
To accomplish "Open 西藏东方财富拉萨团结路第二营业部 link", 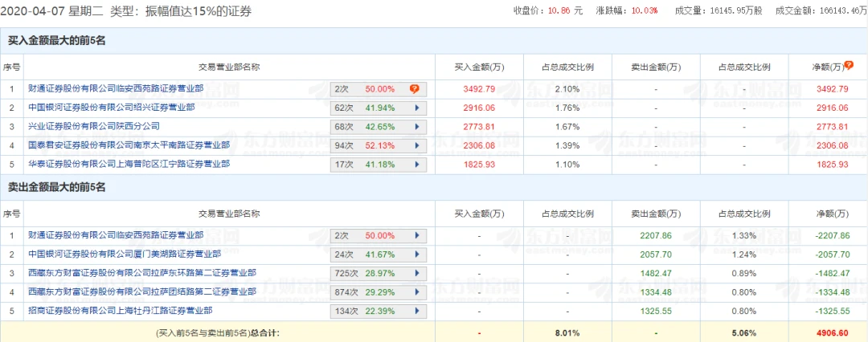I will click(x=142, y=291).
